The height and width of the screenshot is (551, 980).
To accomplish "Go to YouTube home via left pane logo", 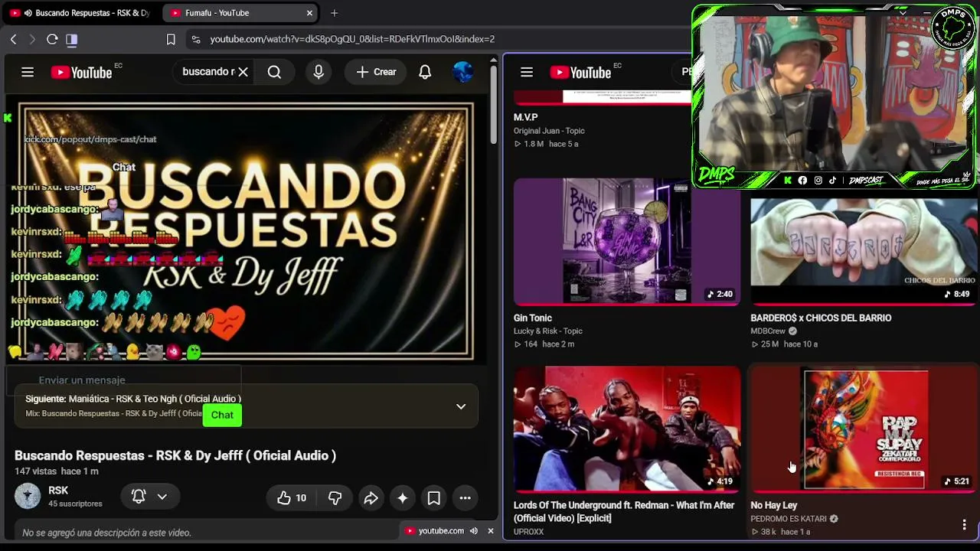I will [82, 72].
